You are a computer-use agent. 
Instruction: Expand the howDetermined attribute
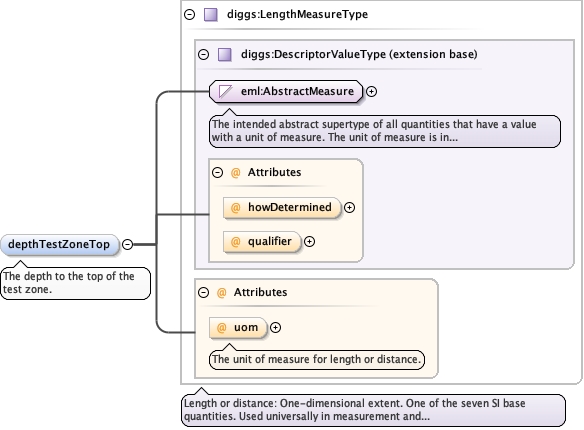[x=349, y=207]
